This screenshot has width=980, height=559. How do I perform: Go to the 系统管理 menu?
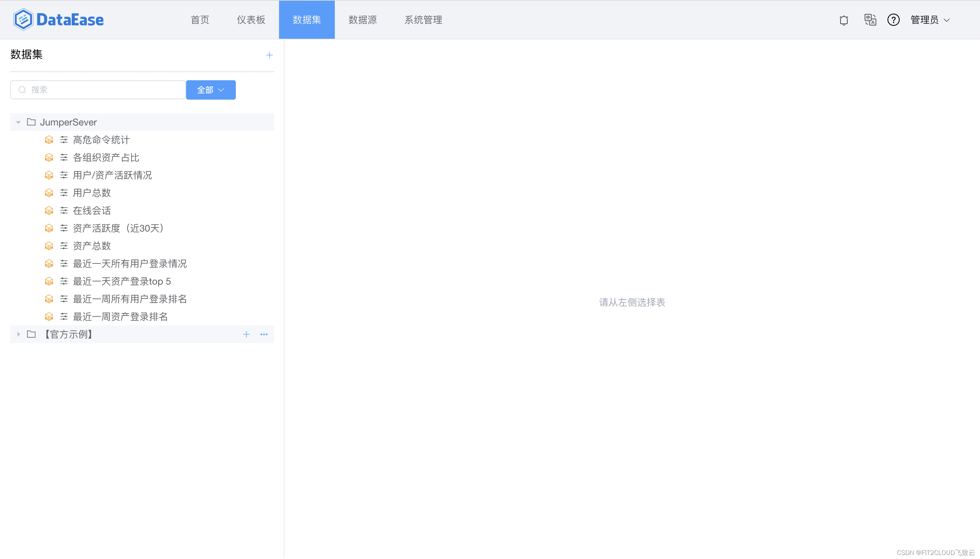(x=423, y=20)
